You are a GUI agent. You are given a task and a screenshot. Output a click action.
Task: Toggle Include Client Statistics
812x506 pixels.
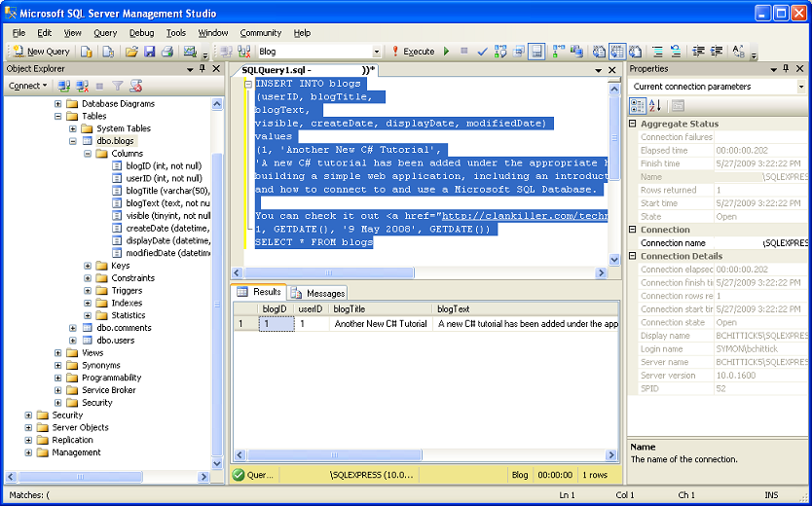point(576,52)
